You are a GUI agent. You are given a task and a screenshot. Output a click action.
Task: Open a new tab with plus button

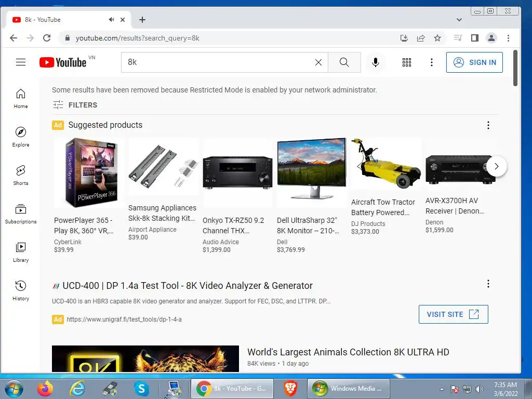coord(142,20)
